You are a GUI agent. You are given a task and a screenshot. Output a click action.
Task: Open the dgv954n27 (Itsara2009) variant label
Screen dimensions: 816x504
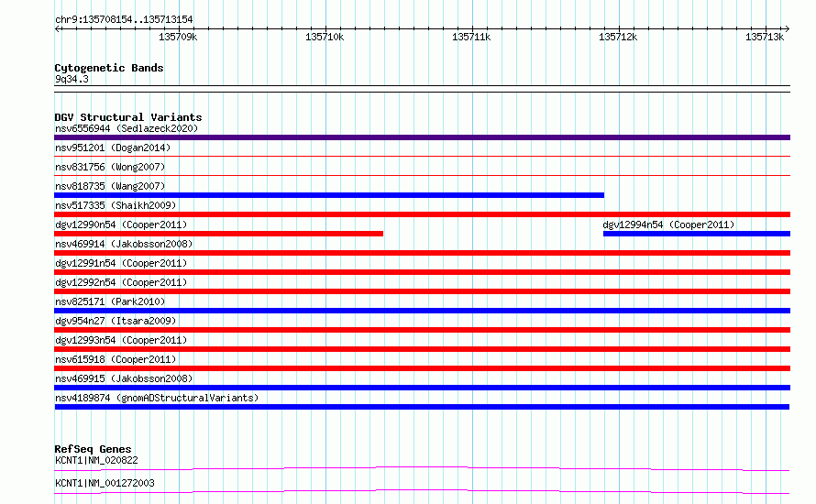point(116,321)
